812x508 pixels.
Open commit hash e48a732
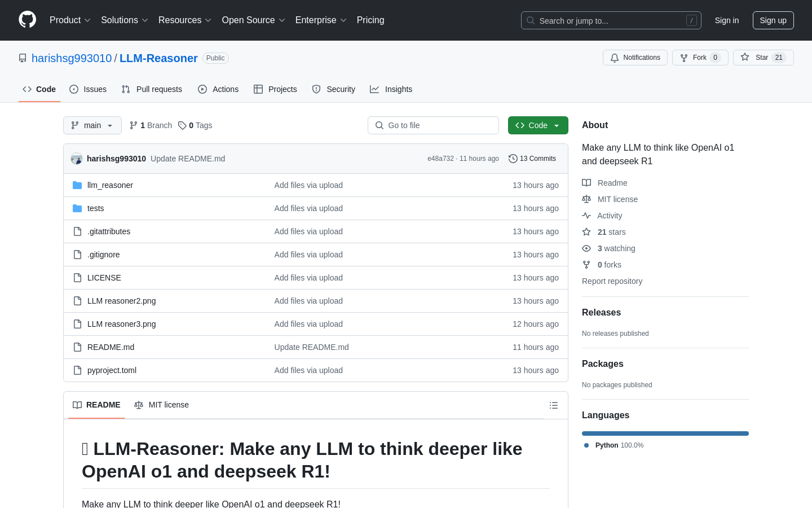click(440, 159)
